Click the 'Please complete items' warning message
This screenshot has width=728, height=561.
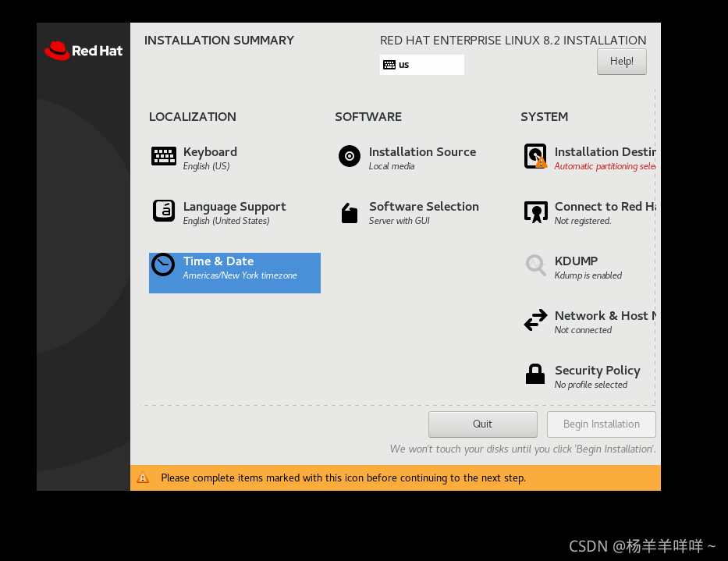[343, 478]
